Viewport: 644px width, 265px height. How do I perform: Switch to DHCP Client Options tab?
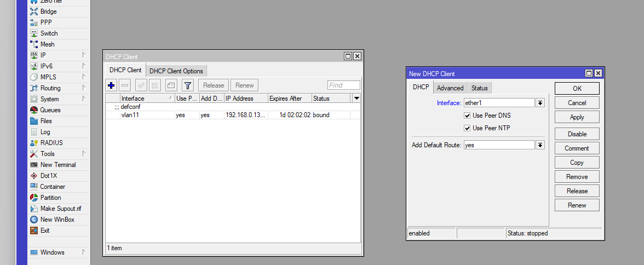point(176,71)
